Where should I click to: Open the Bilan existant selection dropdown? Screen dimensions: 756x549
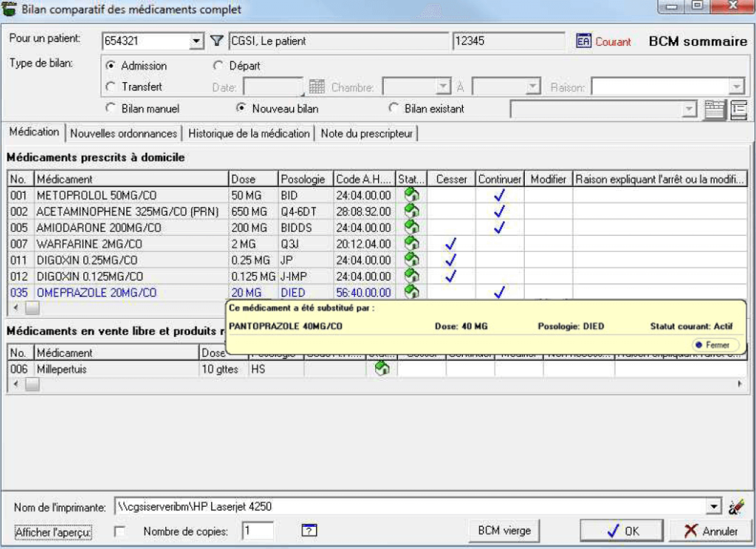[690, 109]
